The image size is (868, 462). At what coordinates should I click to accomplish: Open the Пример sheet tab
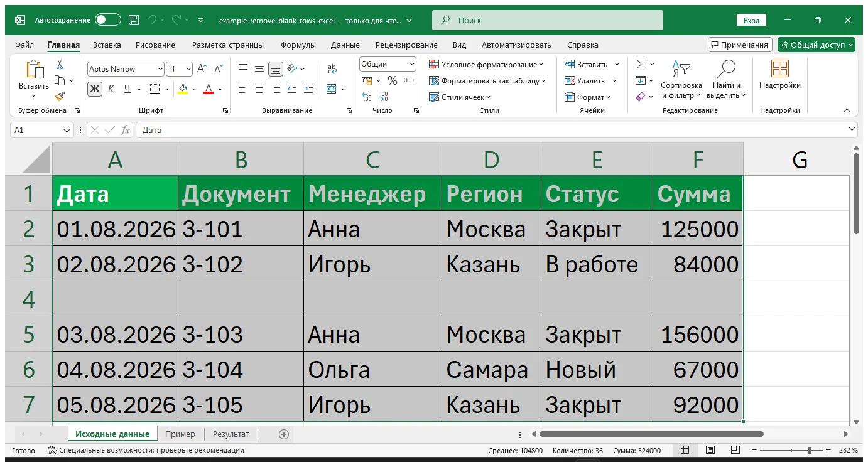(180, 434)
